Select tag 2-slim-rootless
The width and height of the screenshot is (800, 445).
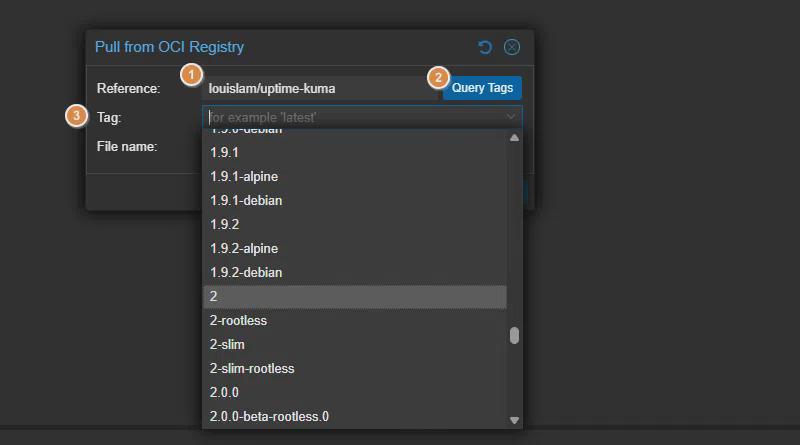coord(355,368)
